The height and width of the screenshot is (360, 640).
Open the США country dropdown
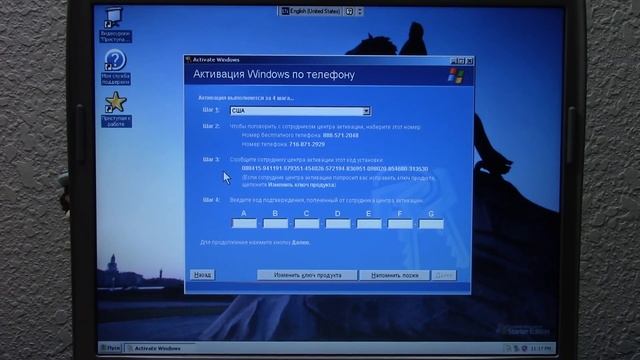click(x=300, y=111)
